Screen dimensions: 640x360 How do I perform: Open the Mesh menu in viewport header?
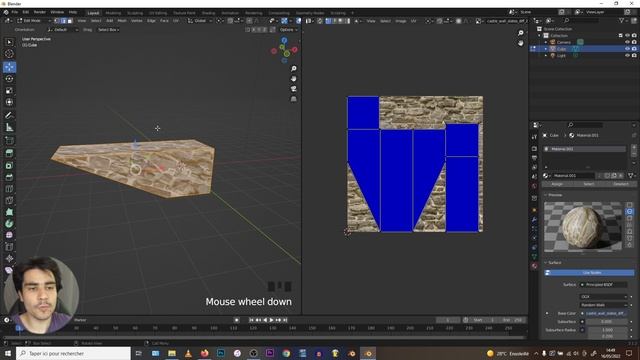point(122,21)
